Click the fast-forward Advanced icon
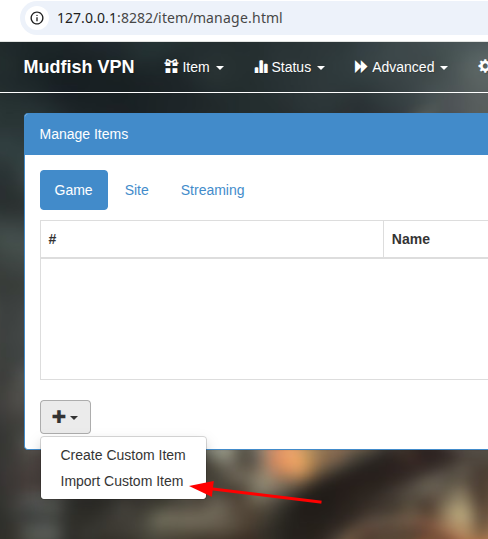The height and width of the screenshot is (539, 488). pos(361,67)
